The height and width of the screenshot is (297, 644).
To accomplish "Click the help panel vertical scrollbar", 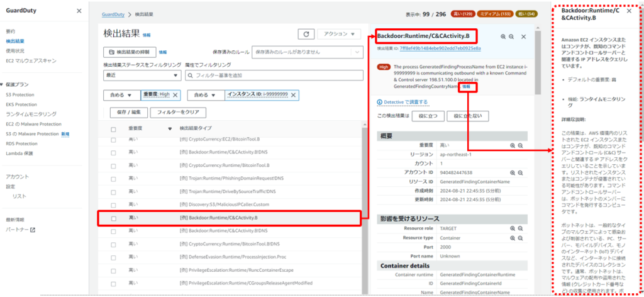I will (x=641, y=74).
